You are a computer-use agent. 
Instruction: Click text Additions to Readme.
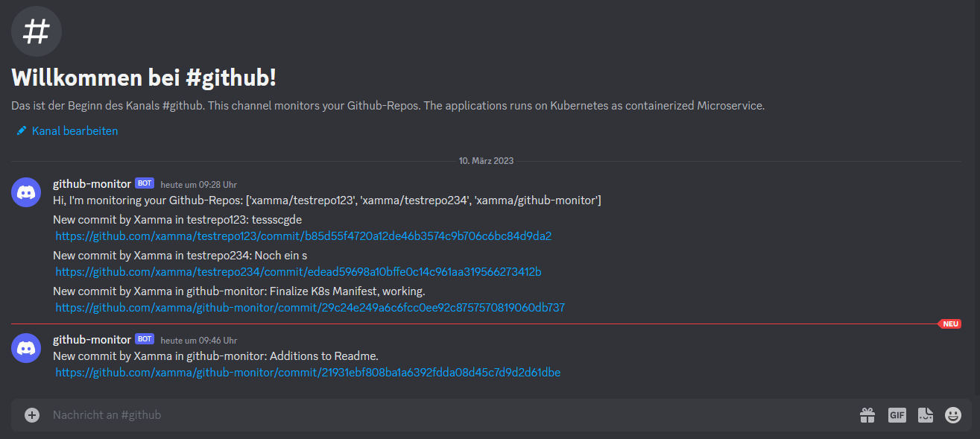(x=324, y=356)
